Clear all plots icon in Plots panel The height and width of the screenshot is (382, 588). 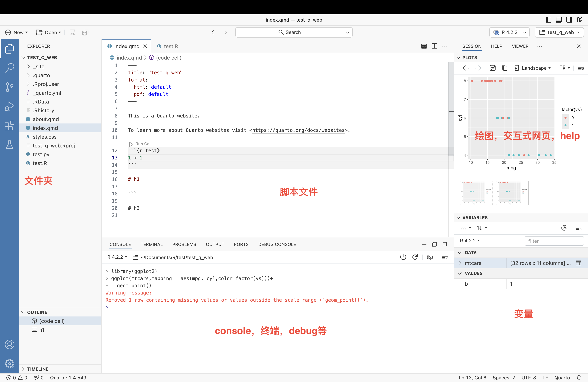[x=581, y=68]
